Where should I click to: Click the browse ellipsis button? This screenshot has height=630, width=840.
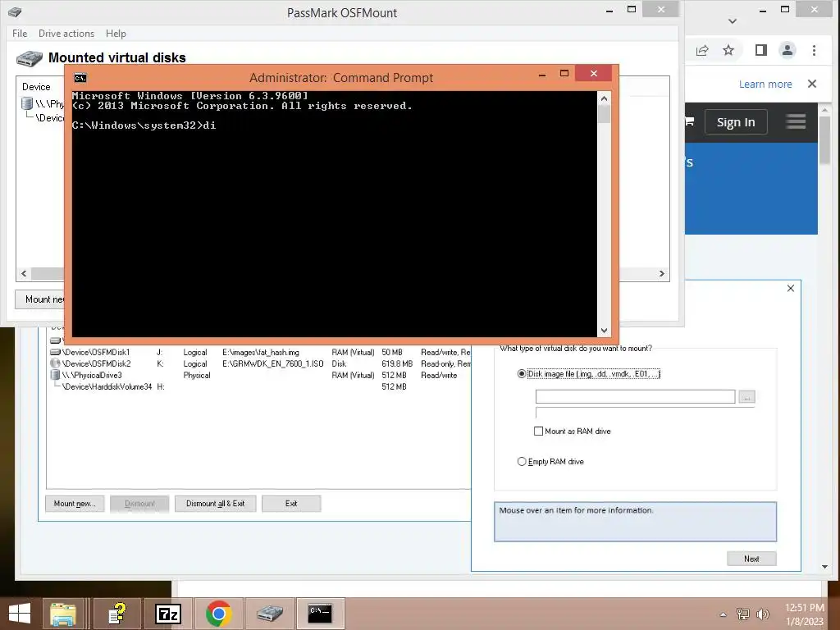pyautogui.click(x=746, y=396)
